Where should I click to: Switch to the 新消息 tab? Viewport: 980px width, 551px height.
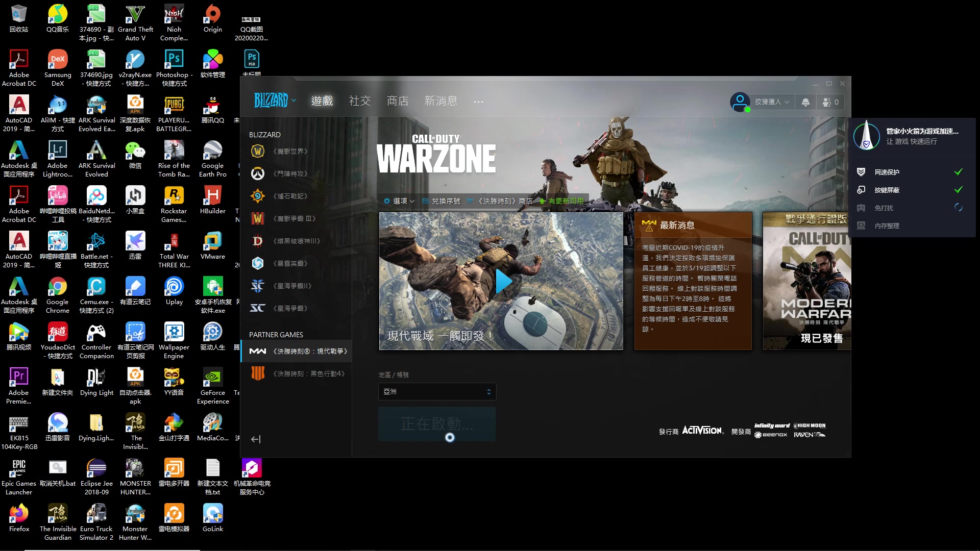coord(441,101)
